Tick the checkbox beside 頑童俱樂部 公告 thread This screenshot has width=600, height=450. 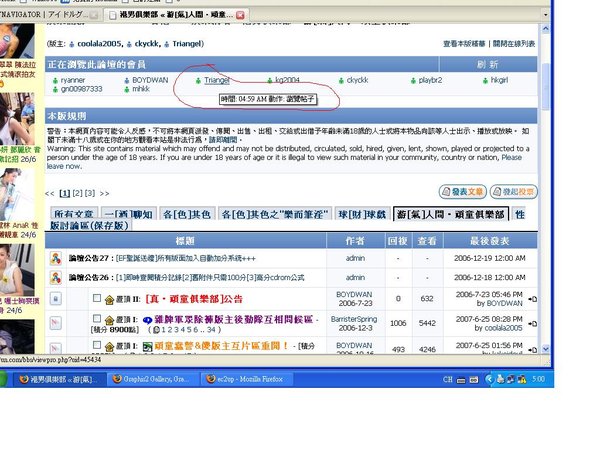coord(97,298)
